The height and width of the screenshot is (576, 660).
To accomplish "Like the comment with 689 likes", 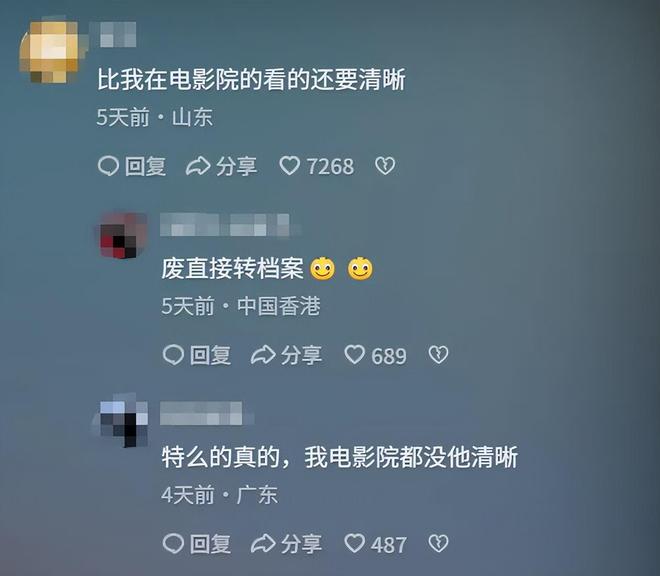I will coord(354,355).
